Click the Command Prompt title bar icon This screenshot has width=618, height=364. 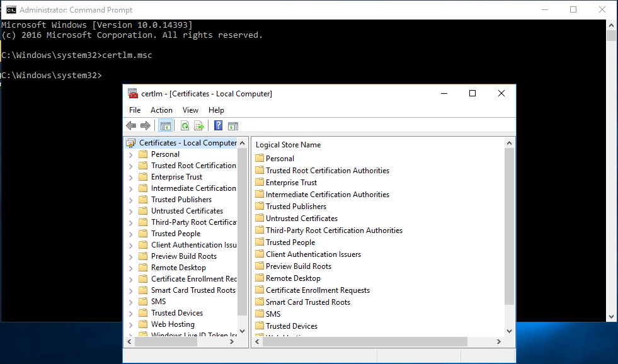click(11, 10)
